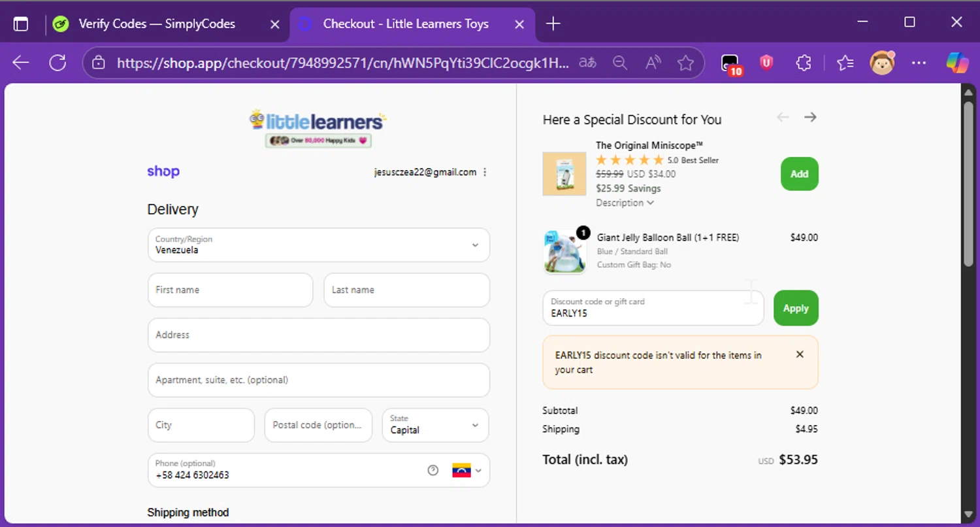Click the Subtotal amount $49.00
This screenshot has width=980, height=527.
804,411
